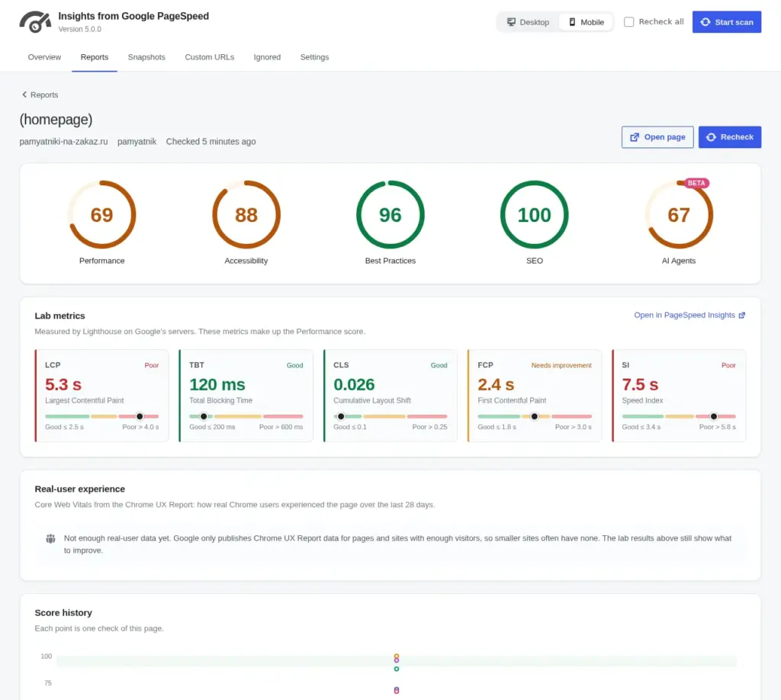Click the SI value 7.5 s
The image size is (781, 700).
pos(640,384)
